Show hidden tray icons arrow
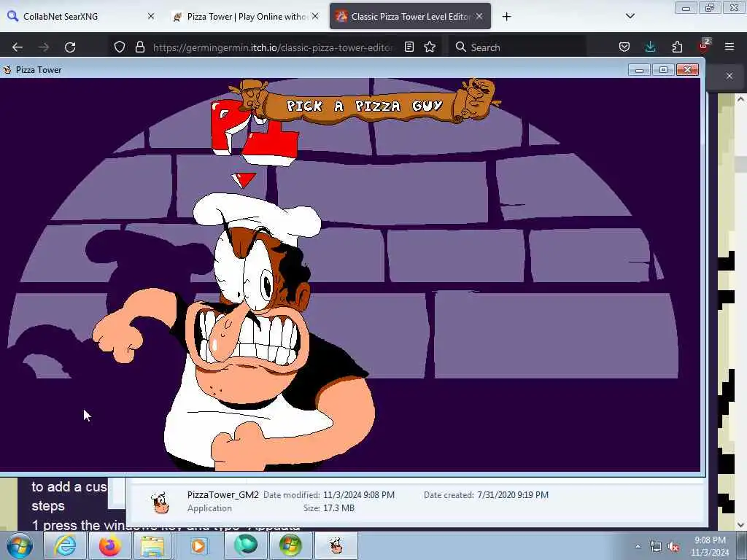Viewport: 747px width, 560px height. tap(638, 547)
